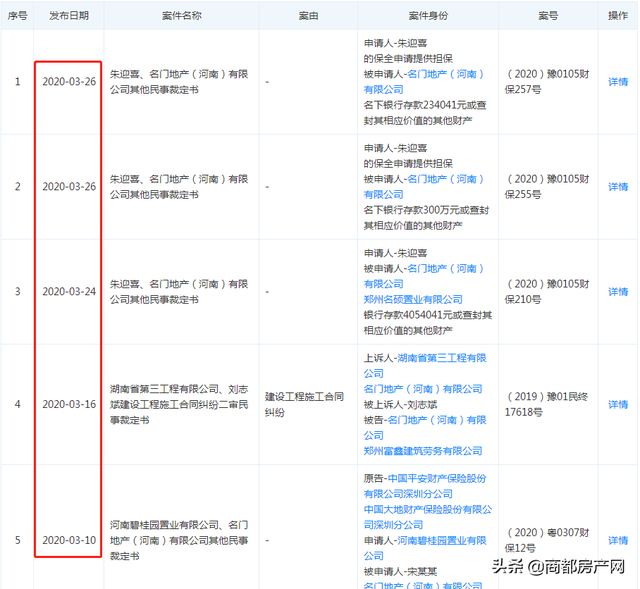
Task: Select 操作 column header
Action: (x=618, y=16)
